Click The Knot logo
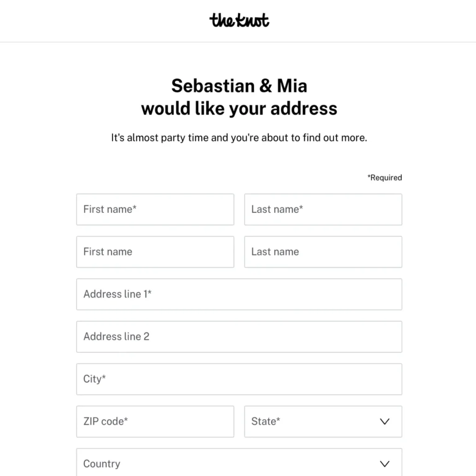This screenshot has width=476, height=476. pyautogui.click(x=239, y=20)
